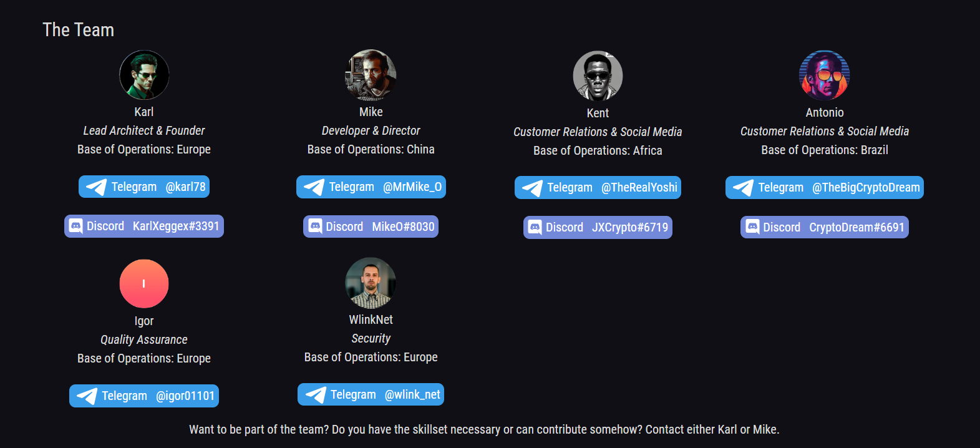Click the Discord icon beside JXCrypto#6719

coord(535,228)
